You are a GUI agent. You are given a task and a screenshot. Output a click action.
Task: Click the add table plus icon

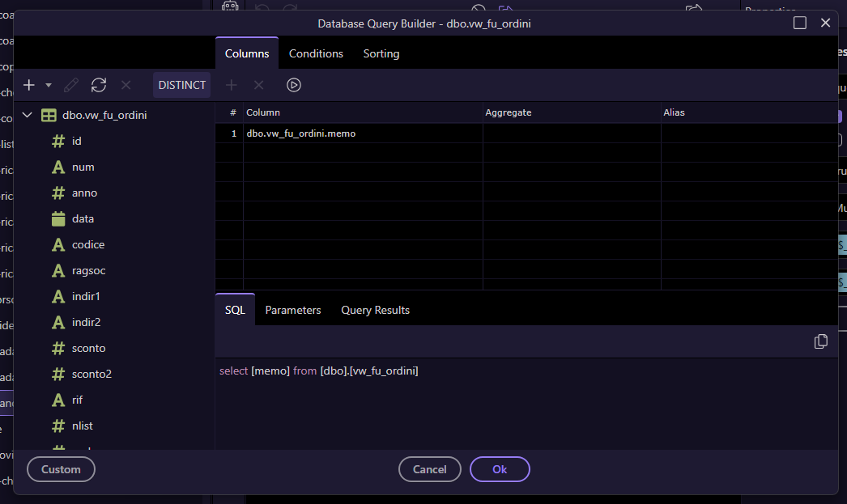(29, 85)
